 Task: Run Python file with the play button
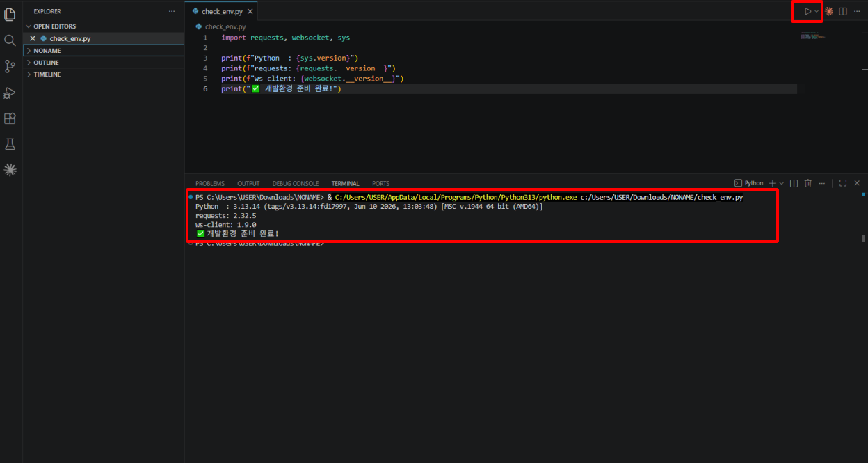[x=807, y=11]
